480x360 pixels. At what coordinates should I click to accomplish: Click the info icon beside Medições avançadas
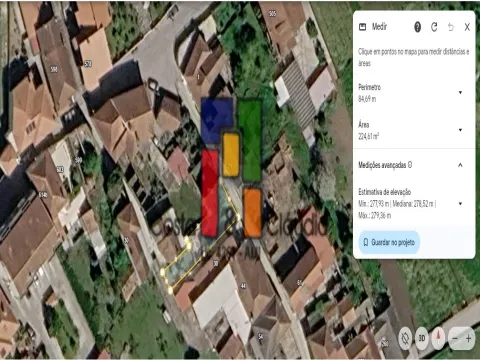410,165
